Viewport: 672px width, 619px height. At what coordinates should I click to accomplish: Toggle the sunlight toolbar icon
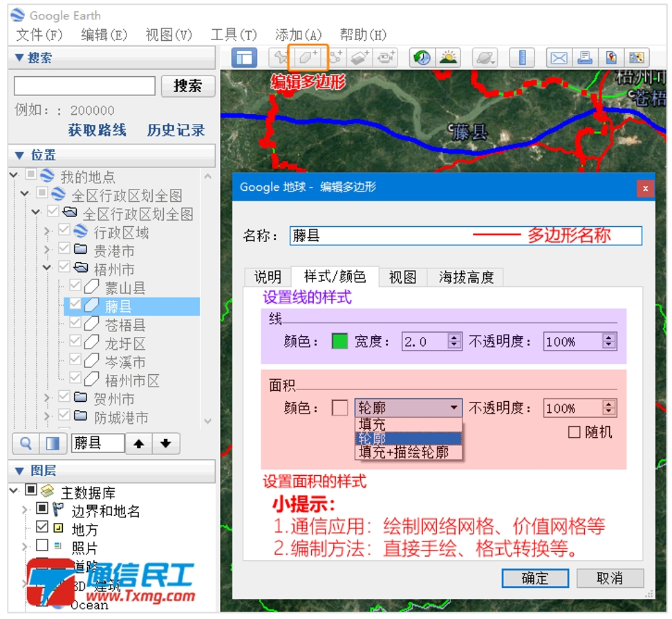448,57
